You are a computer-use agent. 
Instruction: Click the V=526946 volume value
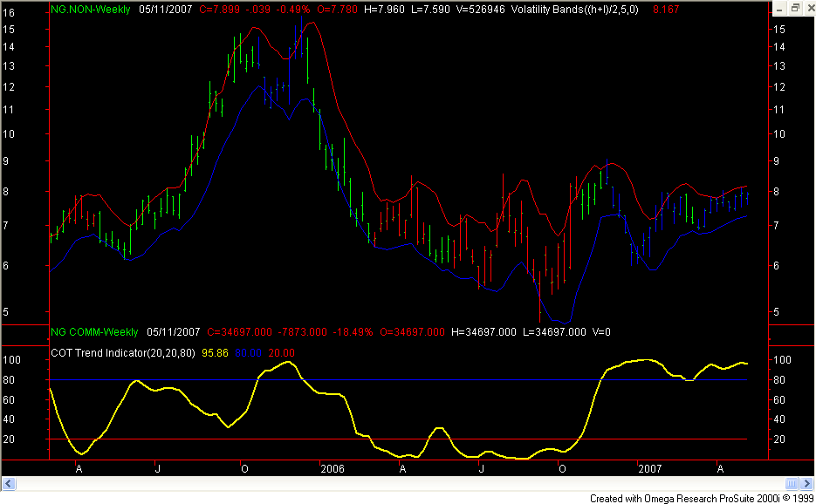480,10
